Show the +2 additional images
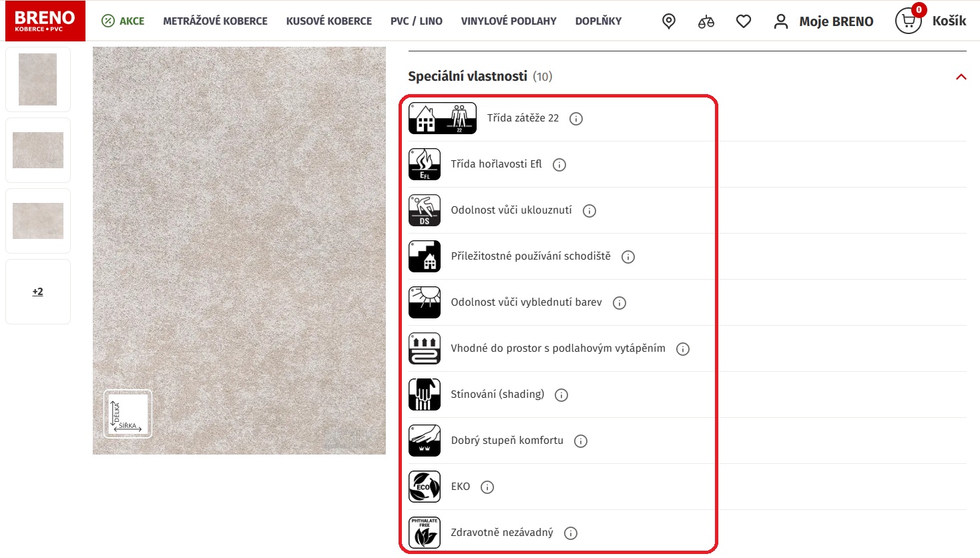Screen dimensions: 980x558 pos(38,292)
